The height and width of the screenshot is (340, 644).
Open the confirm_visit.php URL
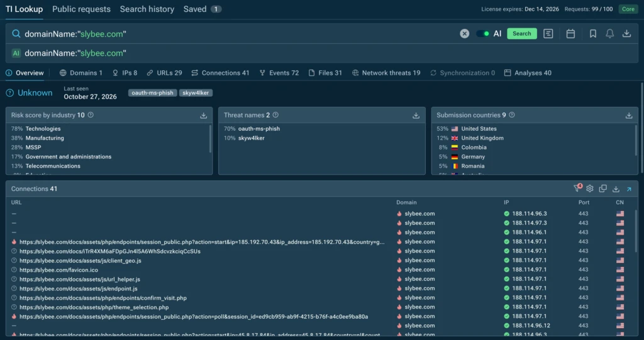[x=103, y=298]
